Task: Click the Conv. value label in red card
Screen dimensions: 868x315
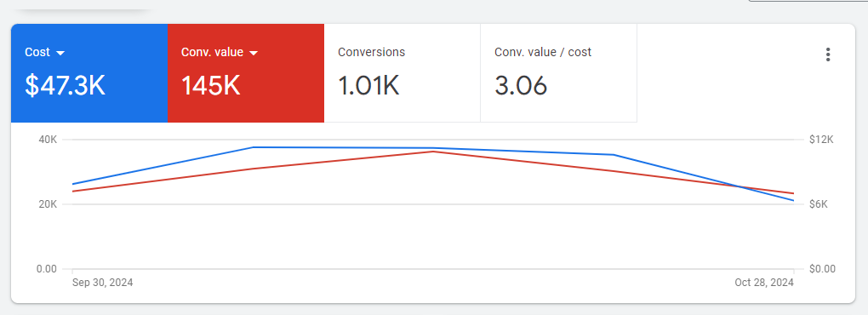Action: tap(212, 52)
